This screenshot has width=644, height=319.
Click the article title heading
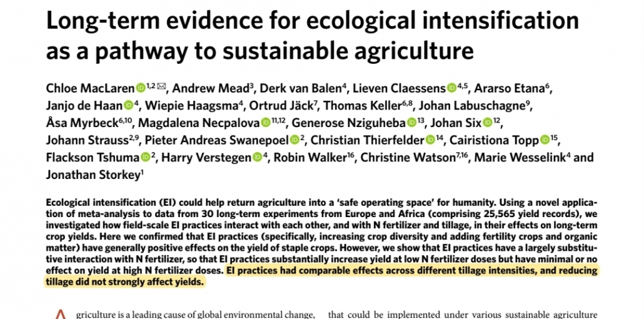pyautogui.click(x=312, y=36)
